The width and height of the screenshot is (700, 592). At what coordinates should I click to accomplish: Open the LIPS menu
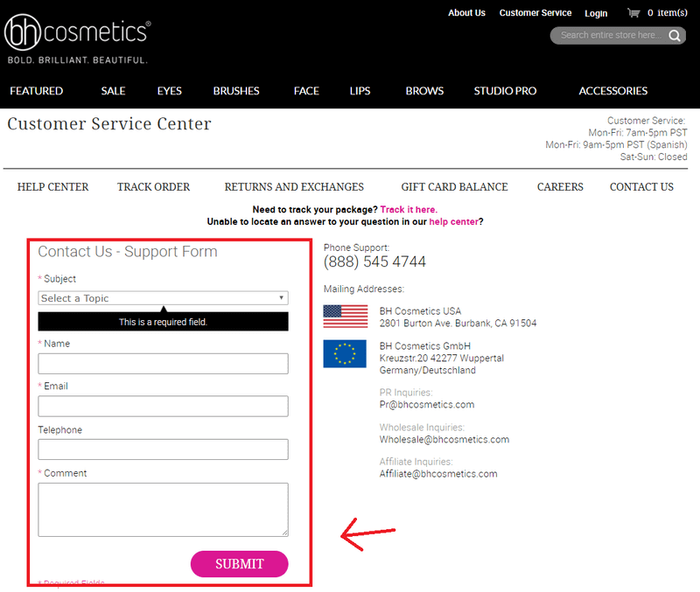click(360, 91)
